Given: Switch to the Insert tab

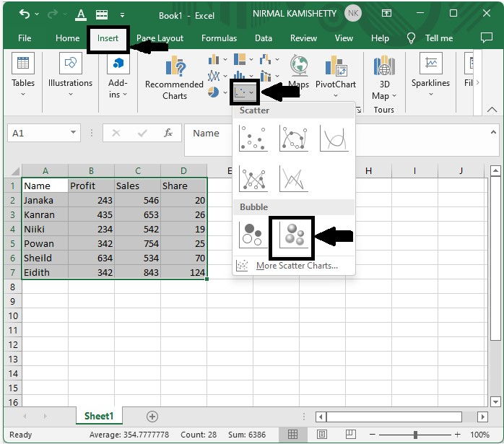Looking at the screenshot, I should (x=108, y=38).
